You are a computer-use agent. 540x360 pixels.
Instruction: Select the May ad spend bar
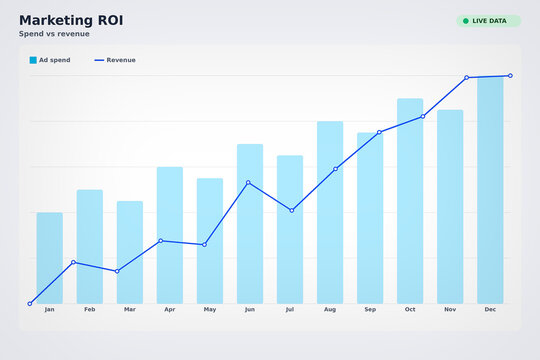[210, 241]
